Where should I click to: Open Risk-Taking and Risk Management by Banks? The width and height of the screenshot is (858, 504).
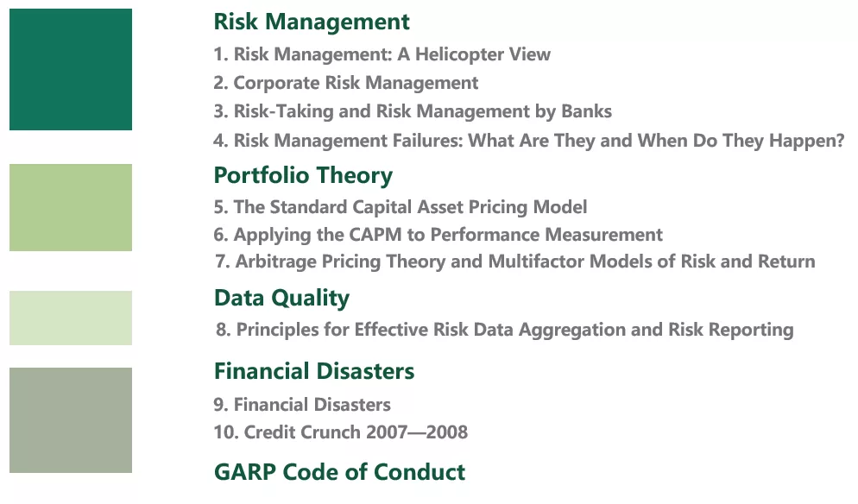click(413, 111)
